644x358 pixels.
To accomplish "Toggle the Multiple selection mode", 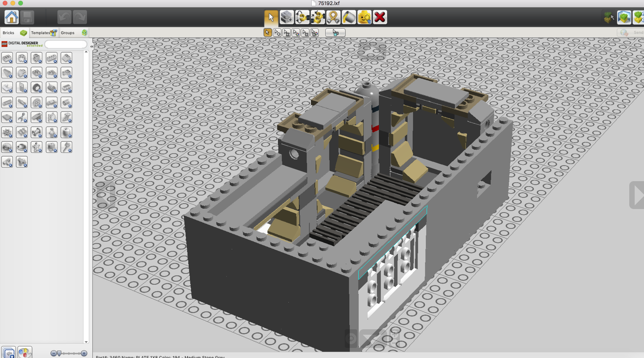I will [x=277, y=33].
